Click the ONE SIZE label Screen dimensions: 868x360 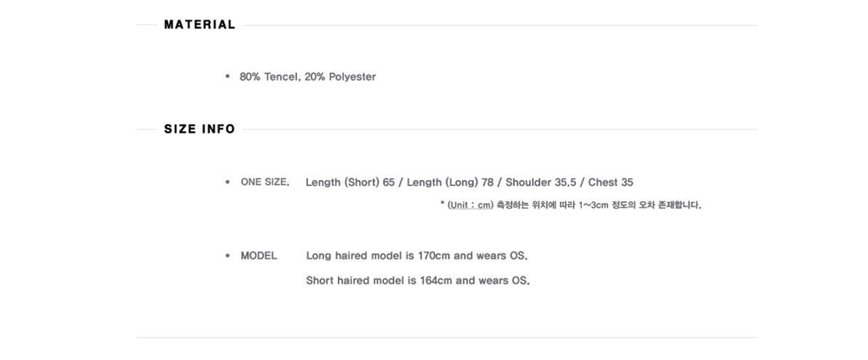[x=264, y=182]
